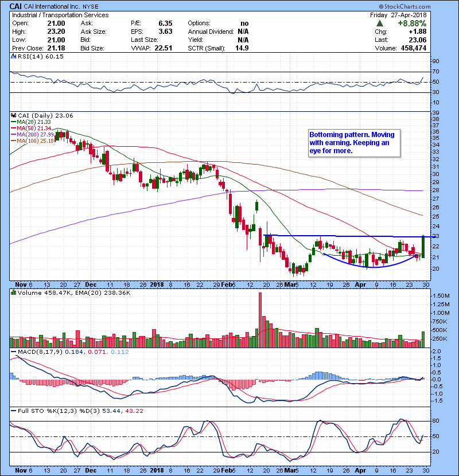Screen dimensions: 459x476
Task: Select the MA(50) 21.34 legend entry
Action: (x=31, y=128)
